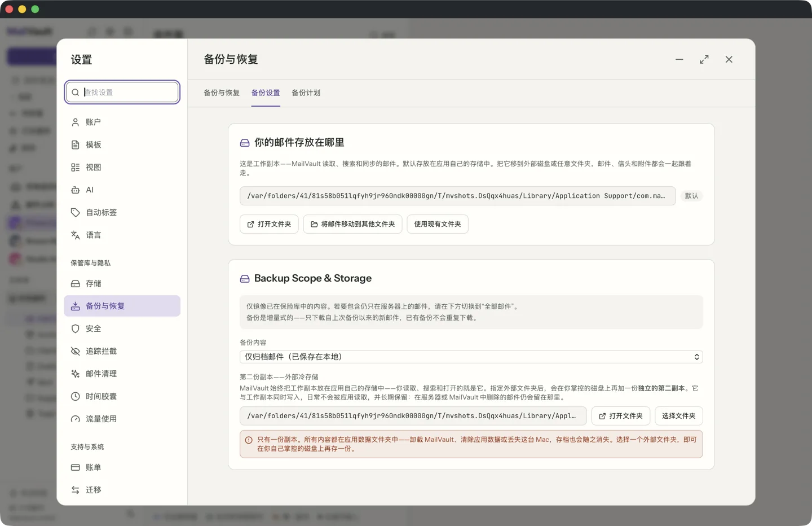This screenshot has width=812, height=526.
Task: Click the 使用现有文件夹 button
Action: pos(438,224)
